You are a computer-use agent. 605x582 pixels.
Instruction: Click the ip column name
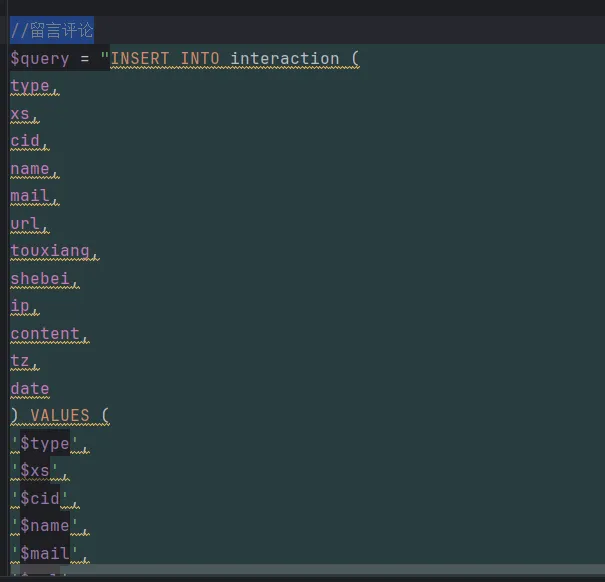[x=21, y=306]
